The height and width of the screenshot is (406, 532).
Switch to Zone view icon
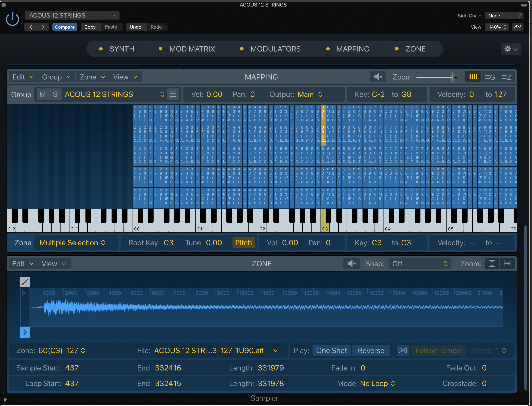click(506, 77)
